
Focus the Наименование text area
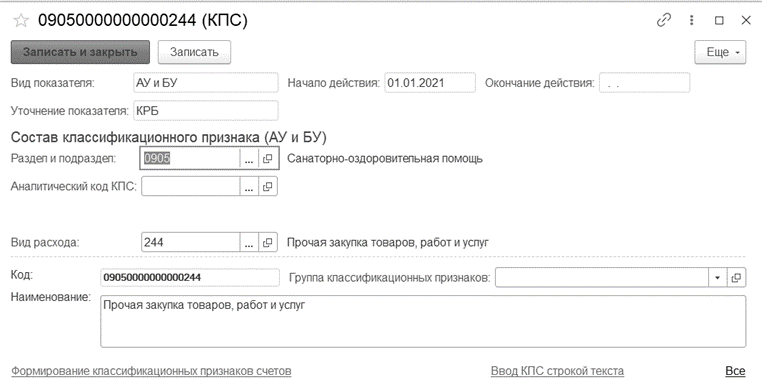423,321
